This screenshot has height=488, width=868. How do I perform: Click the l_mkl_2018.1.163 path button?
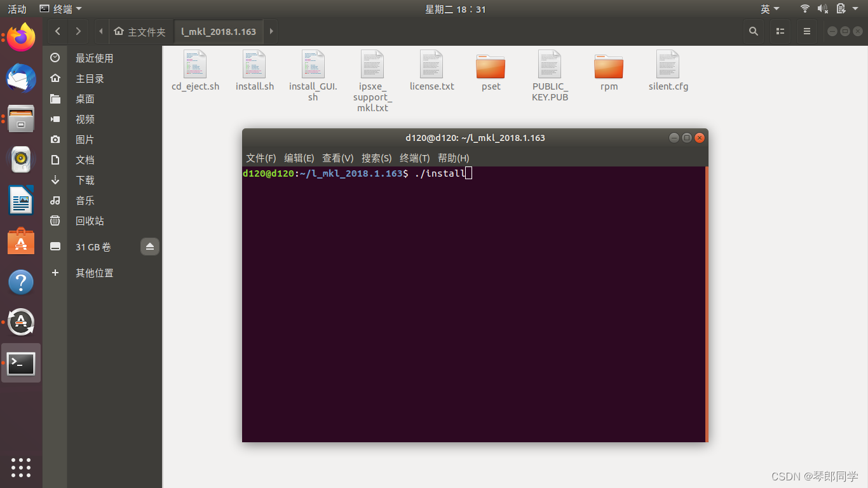(219, 31)
